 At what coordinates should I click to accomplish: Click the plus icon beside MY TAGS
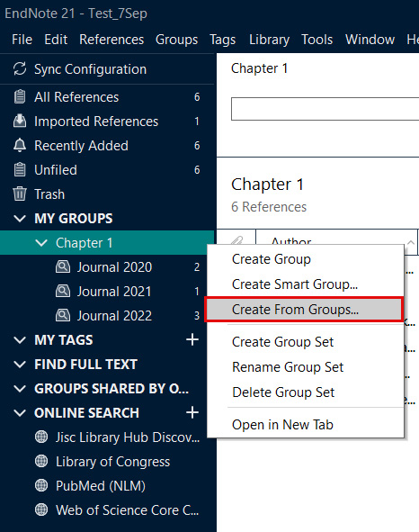[192, 339]
